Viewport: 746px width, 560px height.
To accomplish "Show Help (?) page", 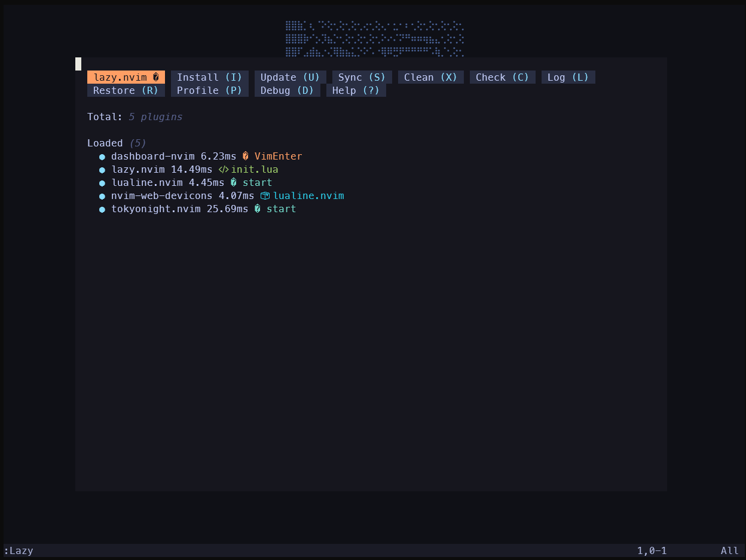I will point(356,90).
